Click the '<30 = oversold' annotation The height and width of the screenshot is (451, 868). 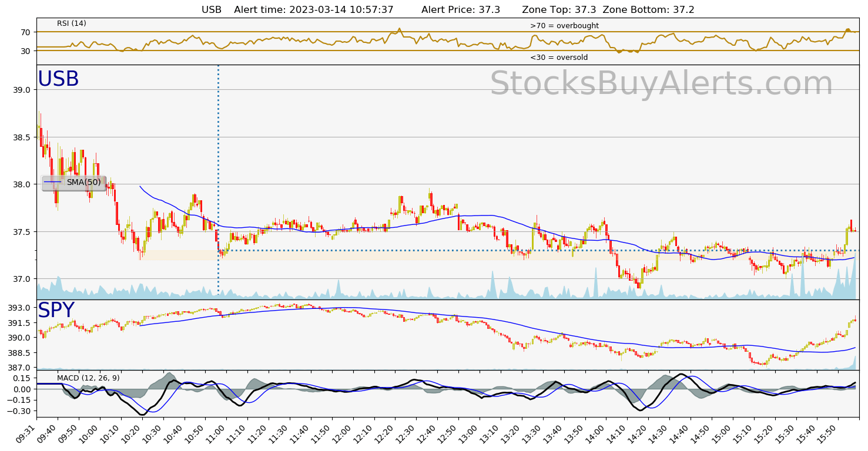click(x=559, y=58)
